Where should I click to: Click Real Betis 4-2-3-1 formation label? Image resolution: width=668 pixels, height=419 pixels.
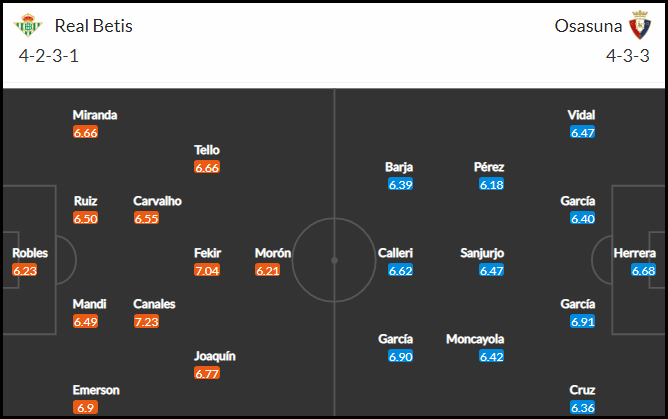pos(49,56)
